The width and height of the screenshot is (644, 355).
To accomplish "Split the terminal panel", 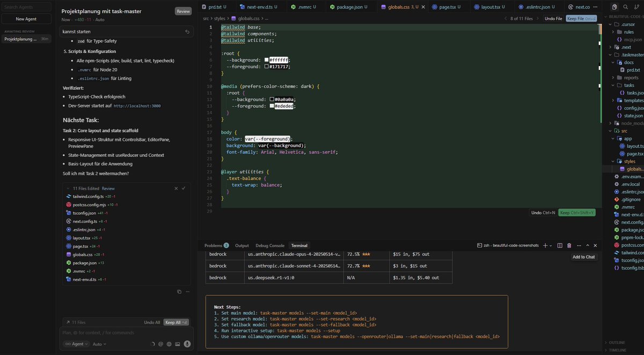I will (560, 245).
